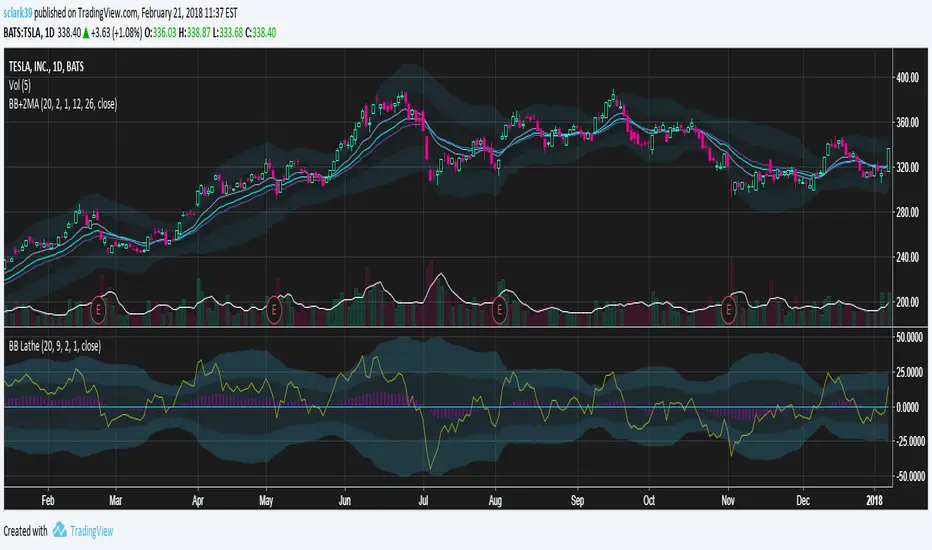Select the Vol (5) indicator label
932x550 pixels.
click(x=20, y=86)
